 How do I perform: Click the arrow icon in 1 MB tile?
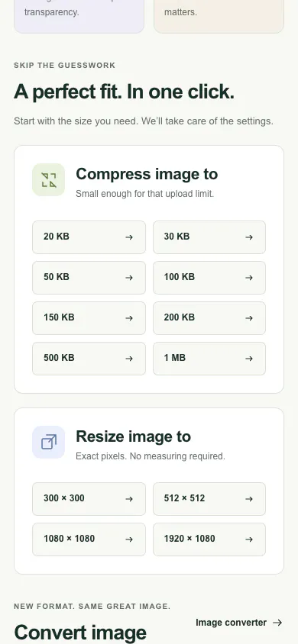click(249, 358)
